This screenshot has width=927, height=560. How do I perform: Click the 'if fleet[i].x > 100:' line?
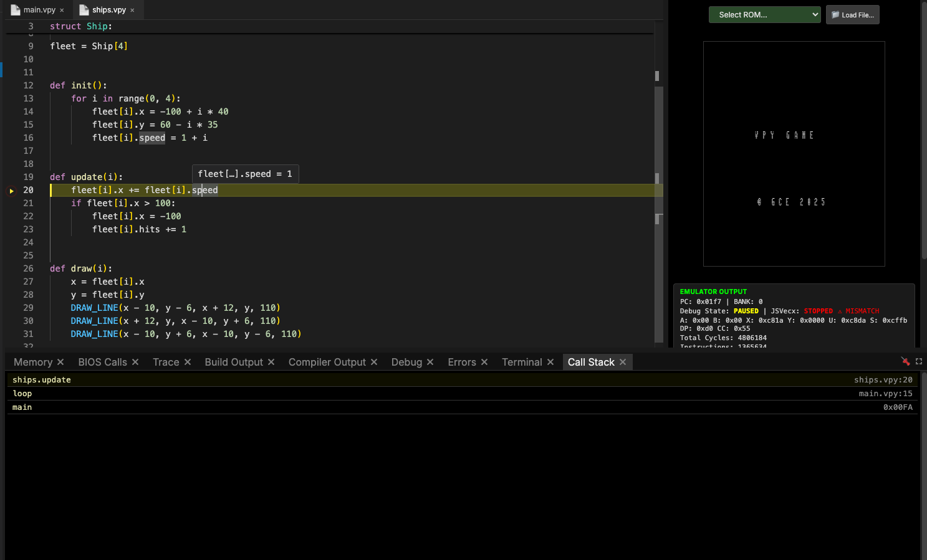(123, 204)
